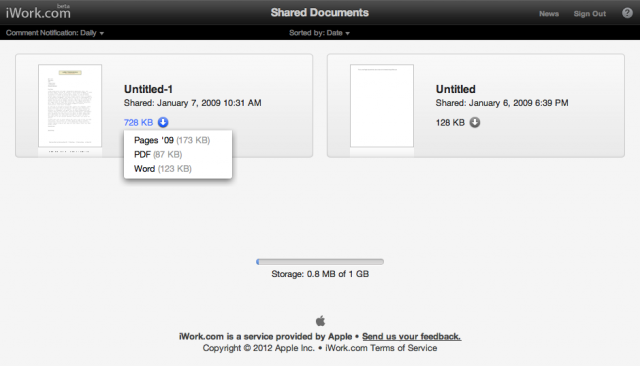The height and width of the screenshot is (366, 640).
Task: Open the Untitled document thumbnail
Action: pos(382,106)
